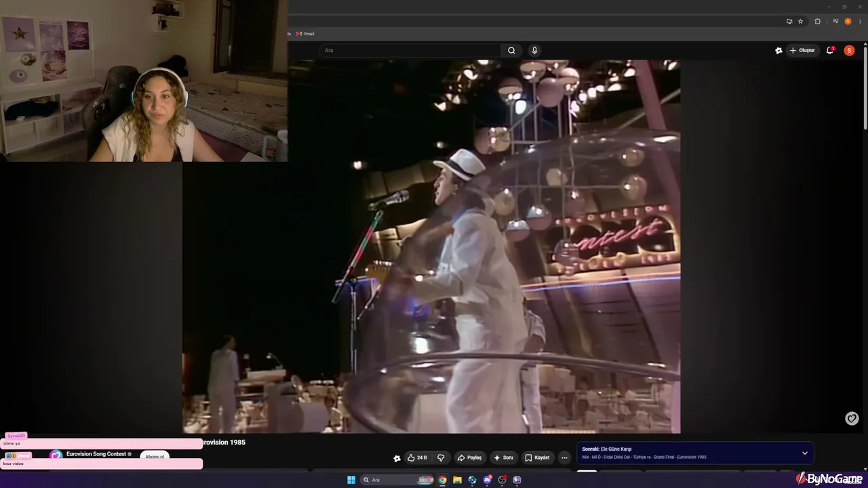Click the heart badge at the video's corner
The height and width of the screenshot is (488, 868).
852,418
